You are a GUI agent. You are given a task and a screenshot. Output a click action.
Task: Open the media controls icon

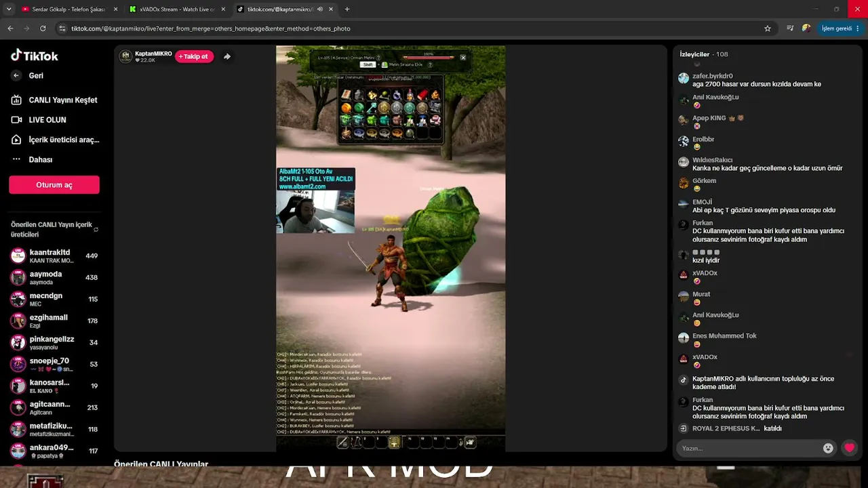[790, 28]
